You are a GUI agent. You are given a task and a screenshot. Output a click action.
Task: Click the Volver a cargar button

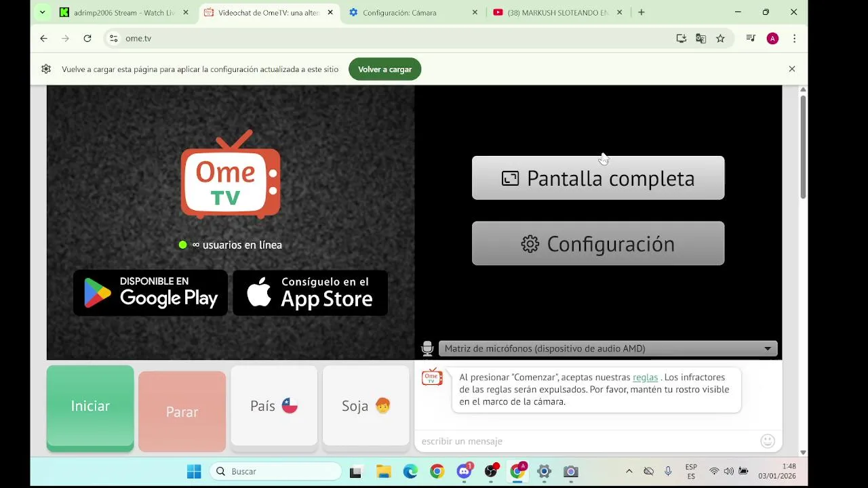[384, 69]
